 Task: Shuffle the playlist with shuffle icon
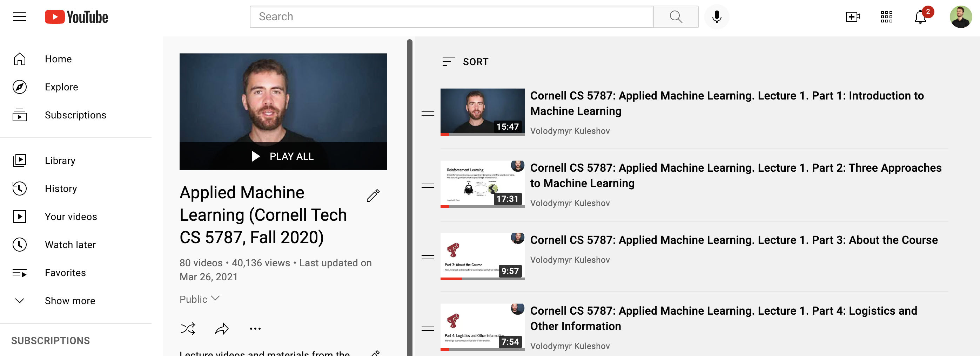188,328
